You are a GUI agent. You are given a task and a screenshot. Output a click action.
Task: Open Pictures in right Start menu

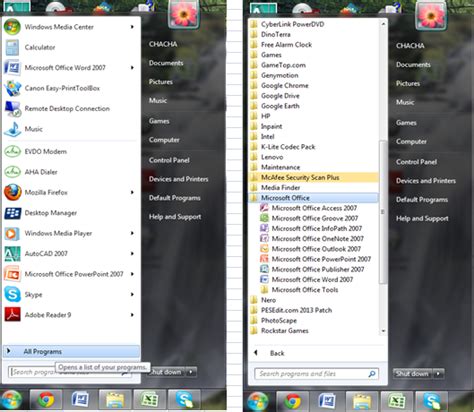[x=408, y=84]
